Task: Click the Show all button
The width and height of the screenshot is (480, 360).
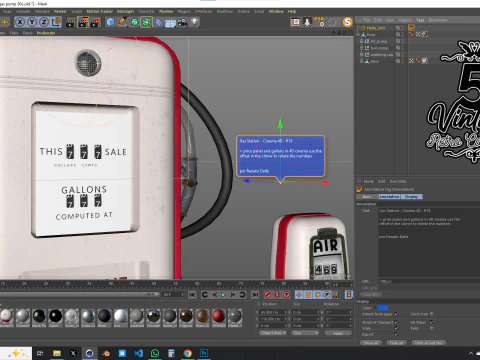Action: [x=371, y=343]
